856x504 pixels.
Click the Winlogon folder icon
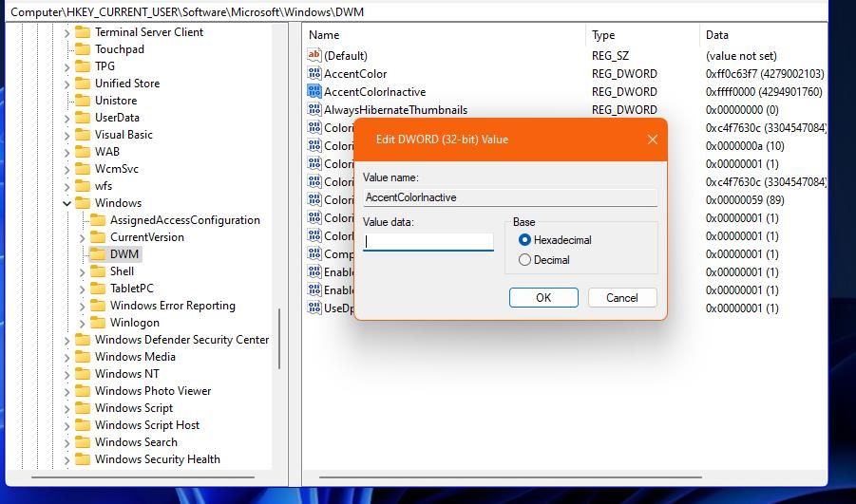click(x=98, y=323)
